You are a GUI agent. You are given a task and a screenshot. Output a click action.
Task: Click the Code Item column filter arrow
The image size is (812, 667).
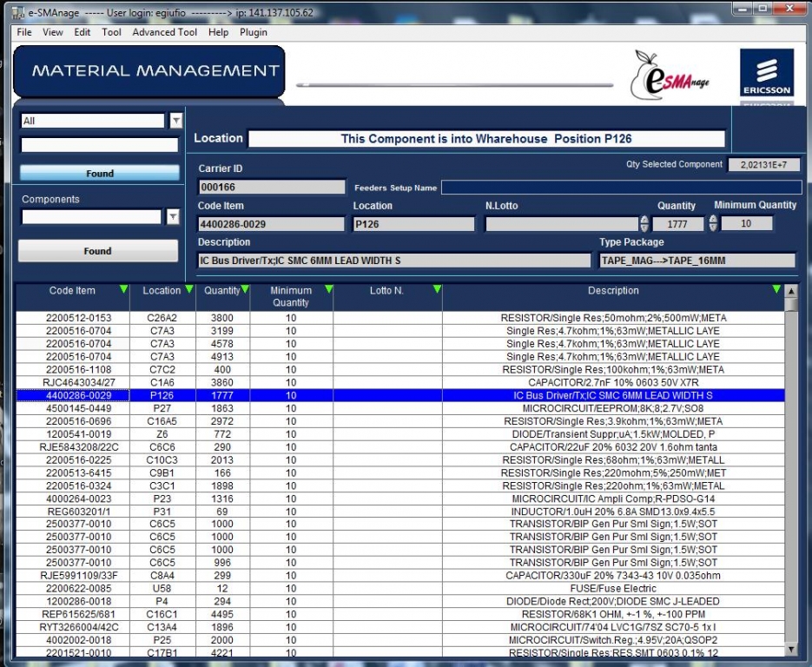123,289
